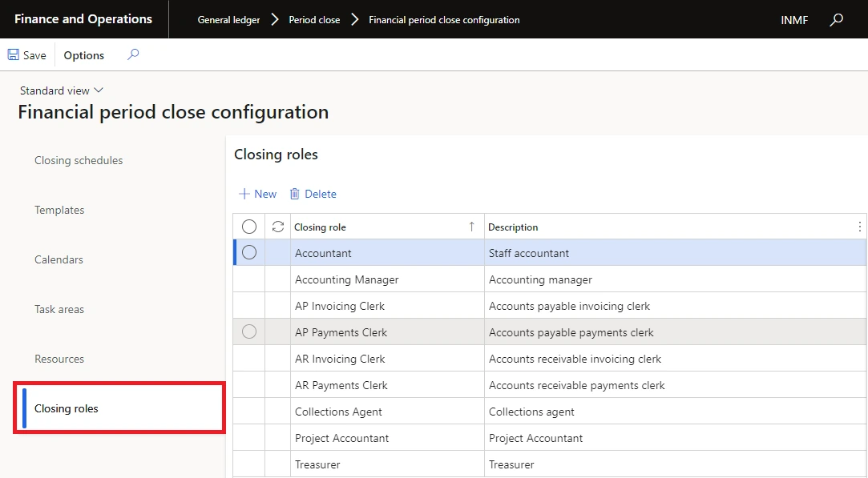Screen dimensions: 868x478
Task: Click the ascending sort arrow in Closing role column
Action: point(471,227)
